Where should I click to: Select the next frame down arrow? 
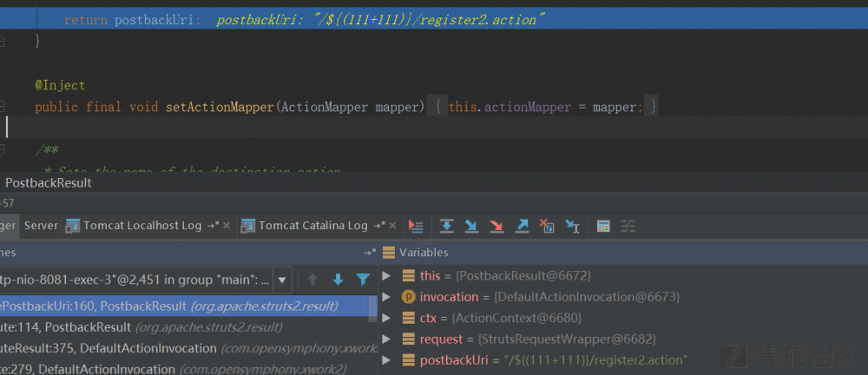click(339, 280)
